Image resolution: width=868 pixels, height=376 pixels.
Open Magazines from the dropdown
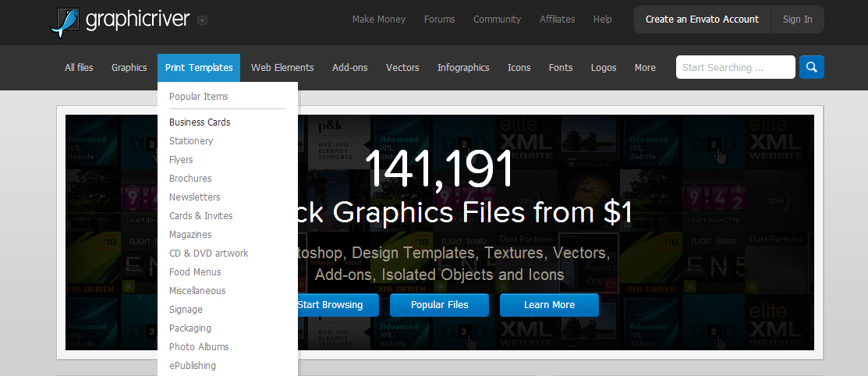pos(190,235)
